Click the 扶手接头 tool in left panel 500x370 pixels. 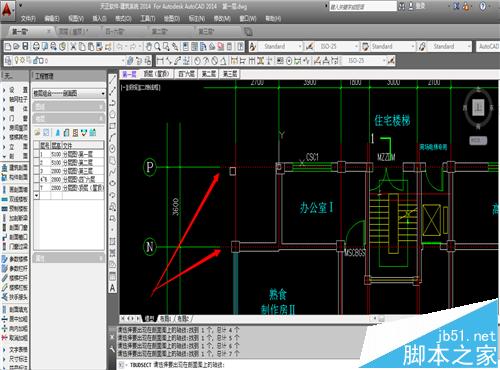click(15, 297)
